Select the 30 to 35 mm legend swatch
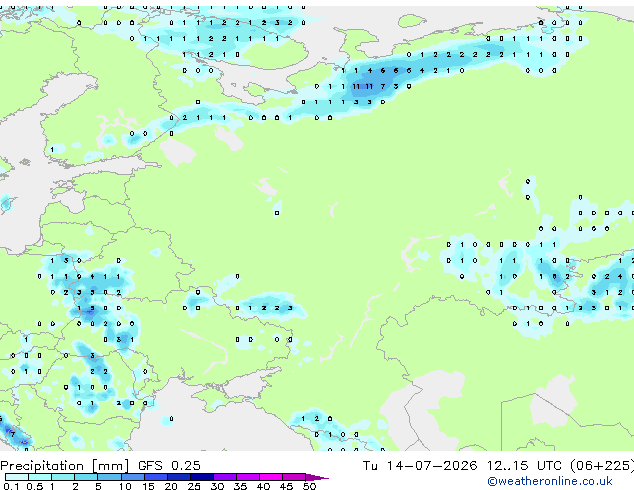 pyautogui.click(x=225, y=477)
